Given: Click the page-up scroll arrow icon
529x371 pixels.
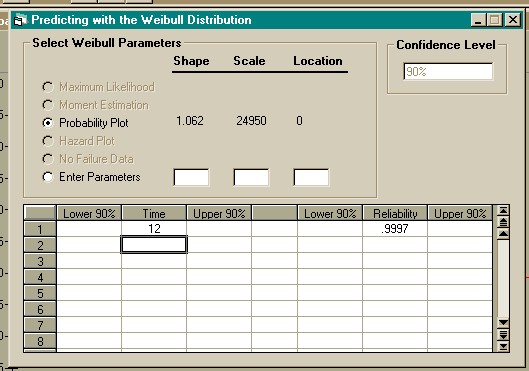Looking at the screenshot, I should click(503, 222).
